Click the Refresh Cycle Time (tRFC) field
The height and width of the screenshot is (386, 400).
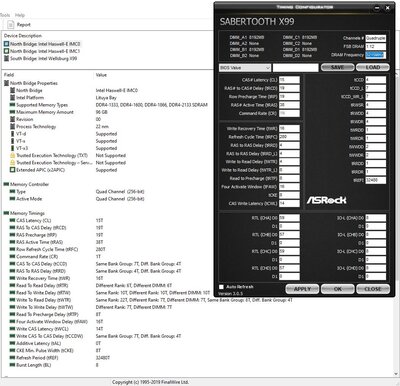[x=289, y=137]
